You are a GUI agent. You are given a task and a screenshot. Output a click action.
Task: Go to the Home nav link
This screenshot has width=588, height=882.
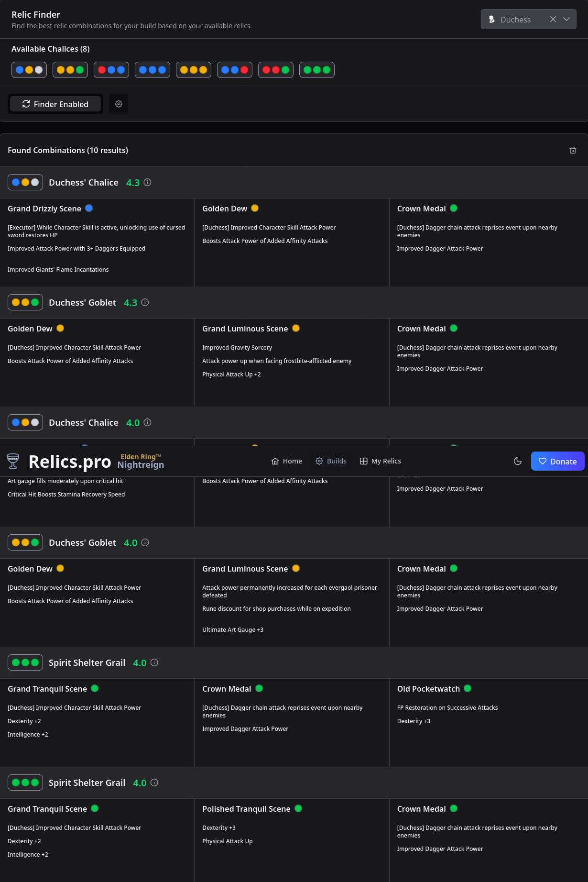[x=287, y=461]
